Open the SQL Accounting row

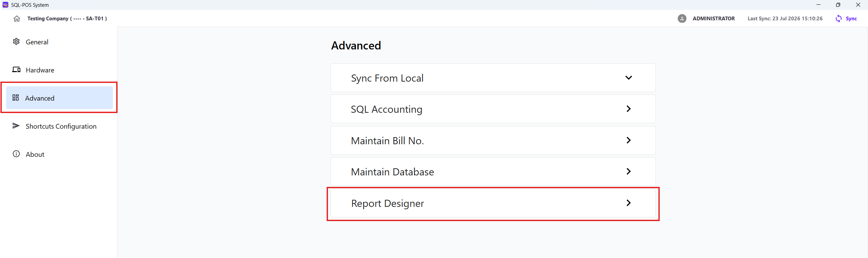click(493, 109)
